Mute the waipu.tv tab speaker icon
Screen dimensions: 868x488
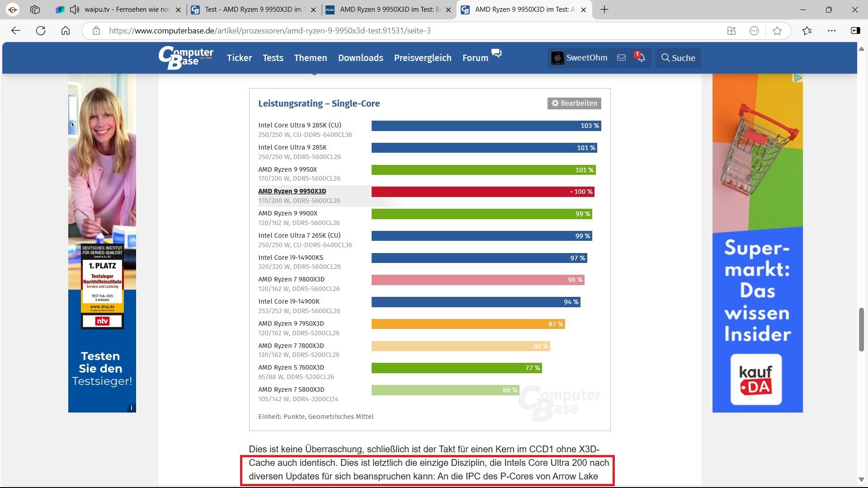point(75,9)
